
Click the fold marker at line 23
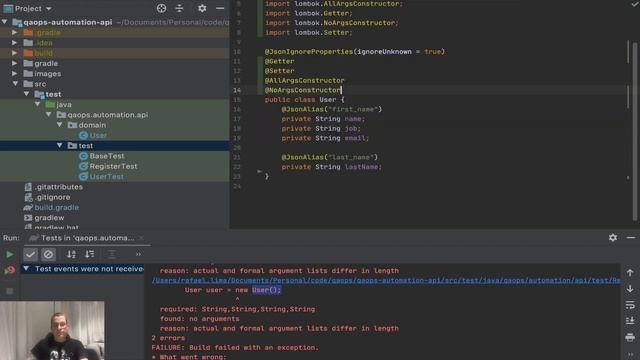pyautogui.click(x=259, y=172)
